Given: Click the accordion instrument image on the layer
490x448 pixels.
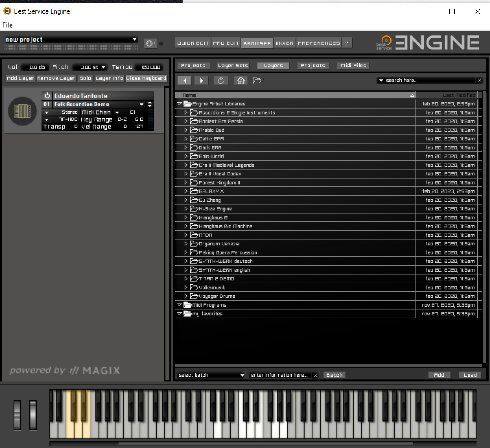Looking at the screenshot, I should pos(22,111).
